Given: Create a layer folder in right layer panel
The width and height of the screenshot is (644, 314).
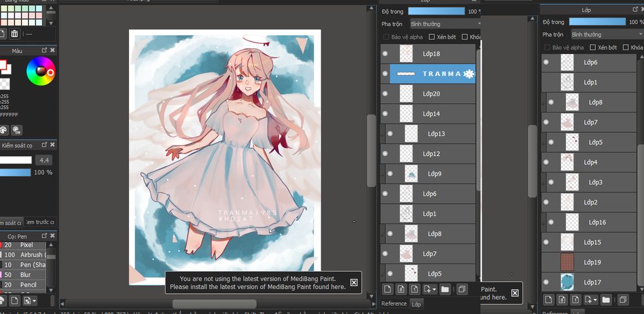Looking at the screenshot, I should (x=606, y=300).
